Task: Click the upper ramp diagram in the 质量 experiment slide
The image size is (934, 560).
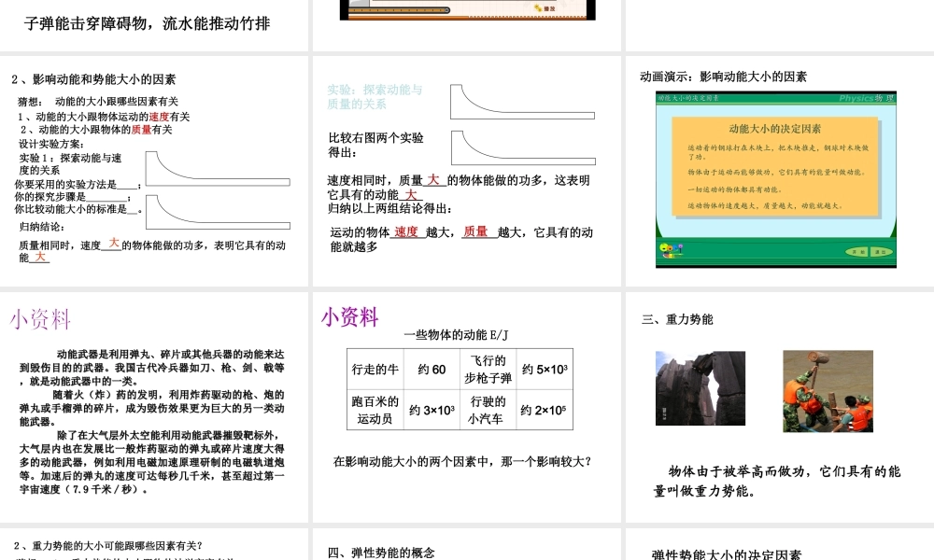Action: point(522,102)
